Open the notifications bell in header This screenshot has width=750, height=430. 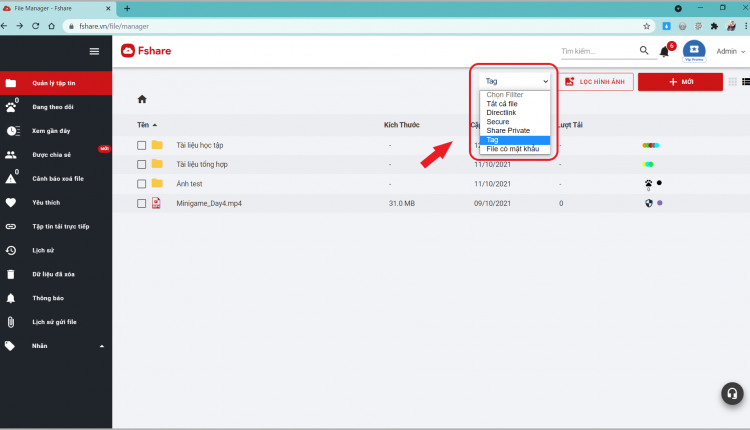(x=664, y=51)
